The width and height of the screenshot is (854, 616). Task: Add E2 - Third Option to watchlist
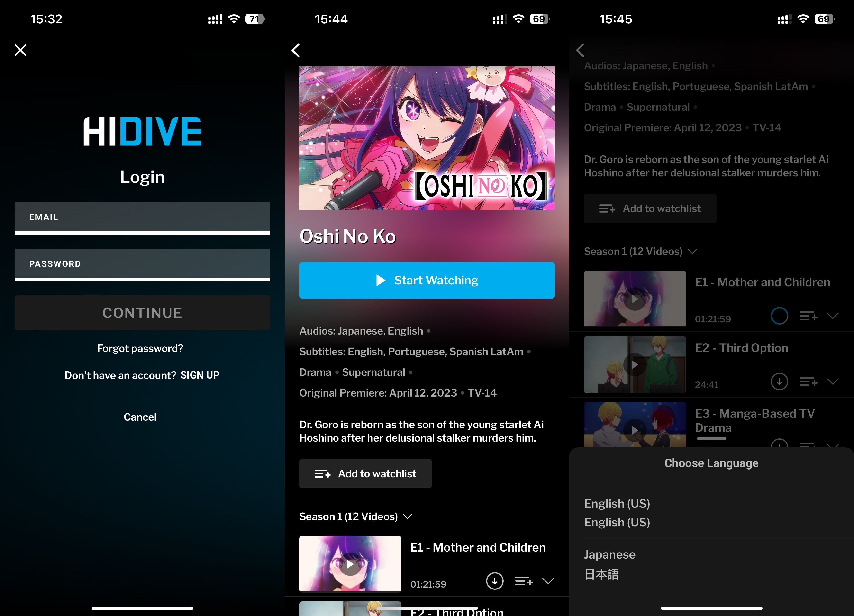(809, 381)
